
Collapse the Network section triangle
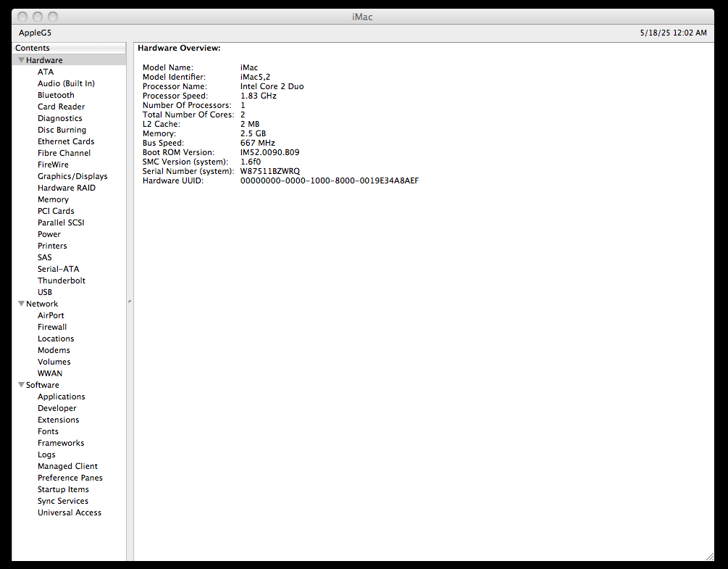[22, 304]
